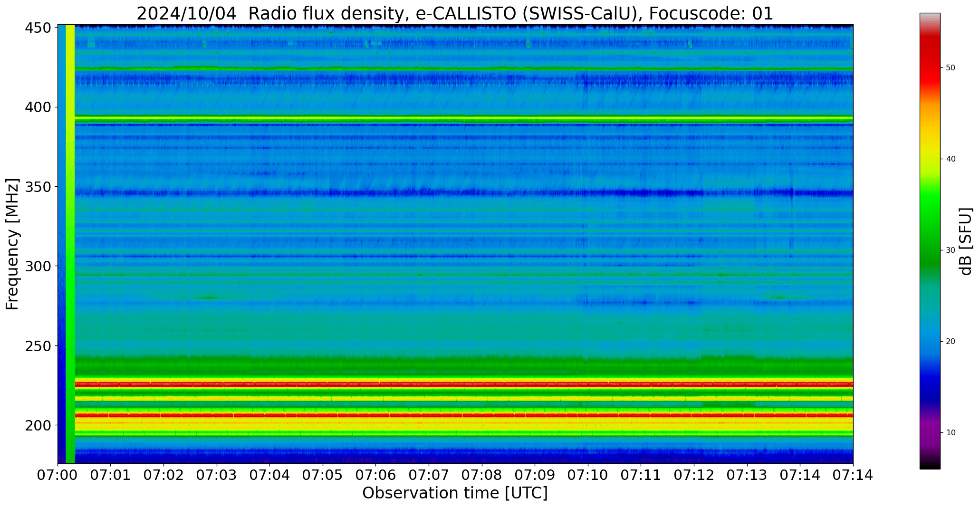Image resolution: width=980 pixels, height=507 pixels.
Task: Click the 07:08 time tick label
Action: (482, 475)
